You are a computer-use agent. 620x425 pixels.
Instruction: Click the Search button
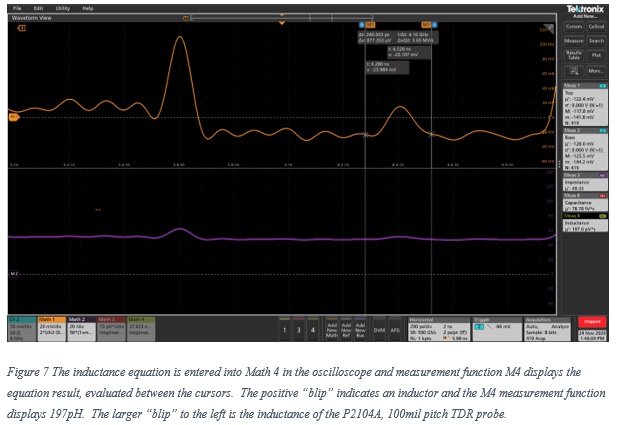(596, 41)
